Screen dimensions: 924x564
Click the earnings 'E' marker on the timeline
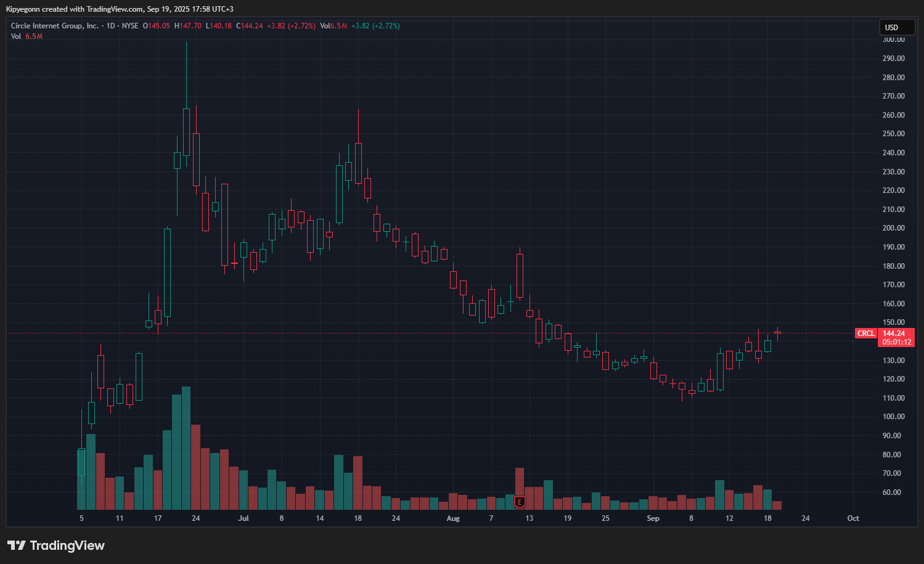[520, 502]
